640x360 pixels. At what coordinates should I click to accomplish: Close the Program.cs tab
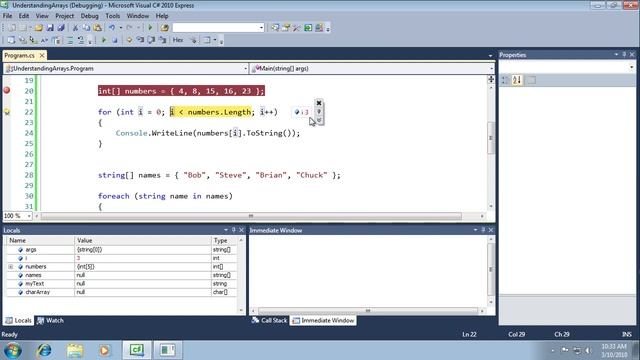42,56
